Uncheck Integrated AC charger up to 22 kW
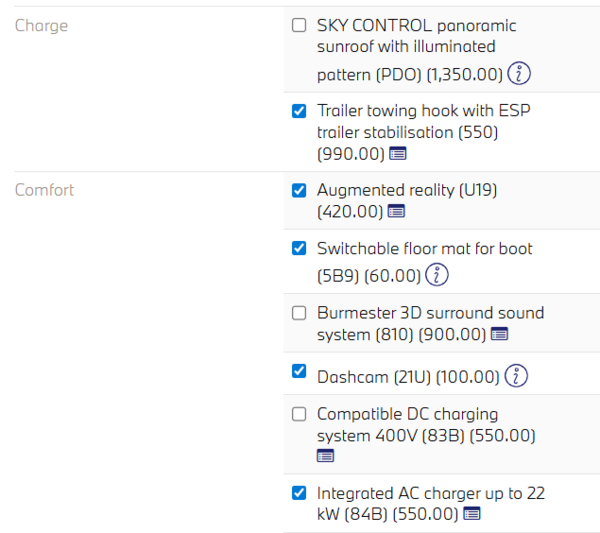The image size is (600, 533). click(x=299, y=493)
